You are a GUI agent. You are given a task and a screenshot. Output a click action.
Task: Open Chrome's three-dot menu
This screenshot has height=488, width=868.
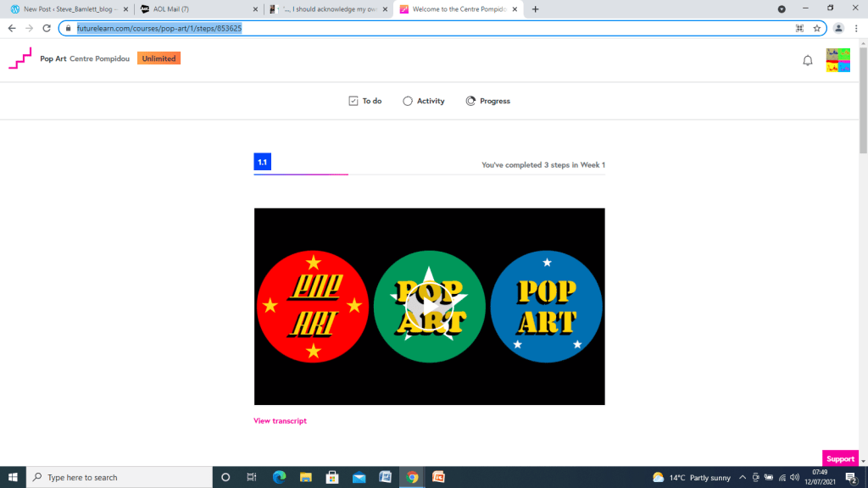click(x=856, y=28)
